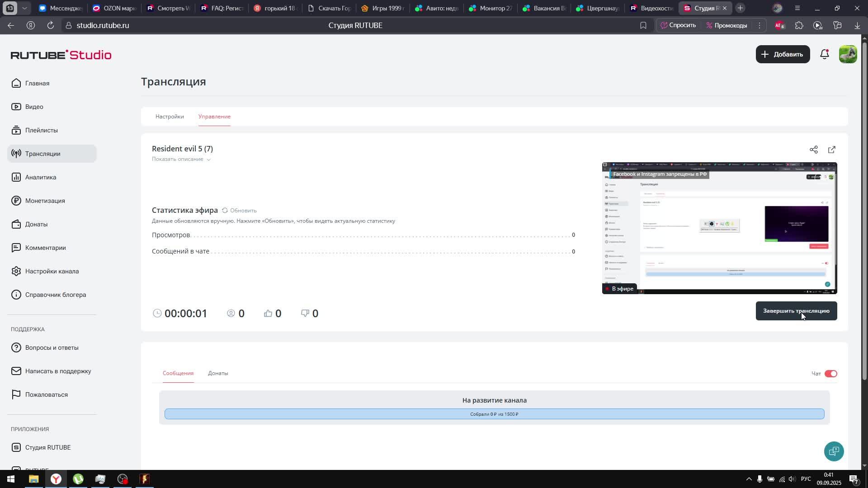Open the tab groups dropdown arrow

[x=24, y=8]
